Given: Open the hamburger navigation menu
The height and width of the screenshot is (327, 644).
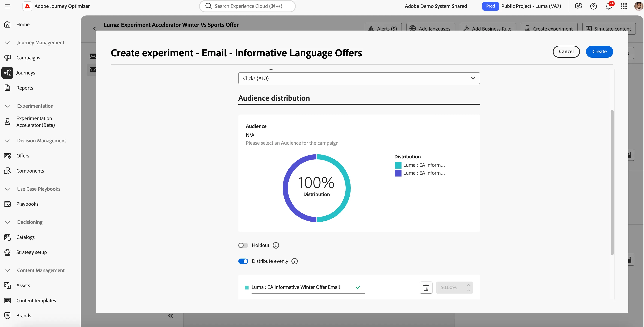Looking at the screenshot, I should coord(8,6).
